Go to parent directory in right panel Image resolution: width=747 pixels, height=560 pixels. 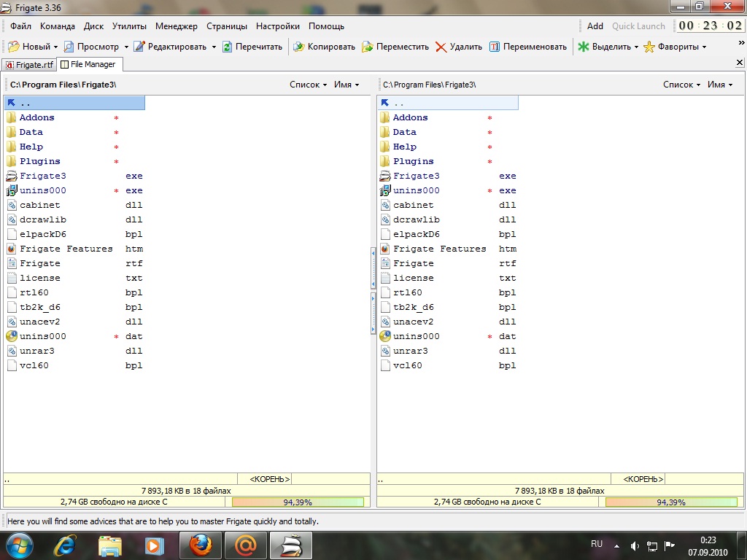tap(398, 103)
